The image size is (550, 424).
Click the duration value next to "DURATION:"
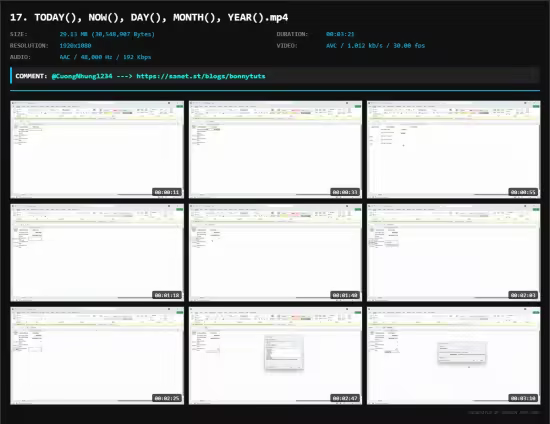340,34
